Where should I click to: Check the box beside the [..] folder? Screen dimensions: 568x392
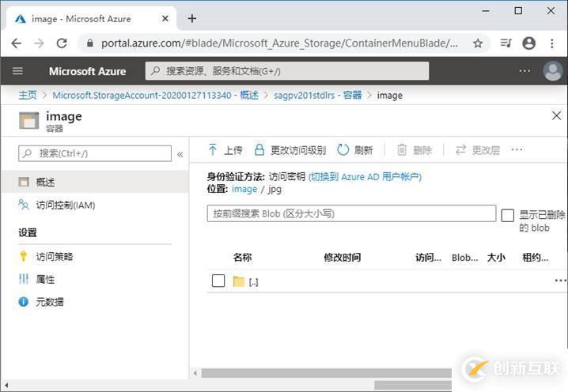click(x=218, y=281)
